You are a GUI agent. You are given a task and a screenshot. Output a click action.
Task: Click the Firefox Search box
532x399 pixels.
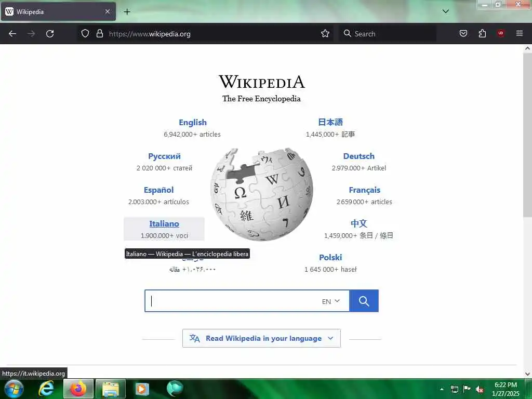pyautogui.click(x=388, y=34)
